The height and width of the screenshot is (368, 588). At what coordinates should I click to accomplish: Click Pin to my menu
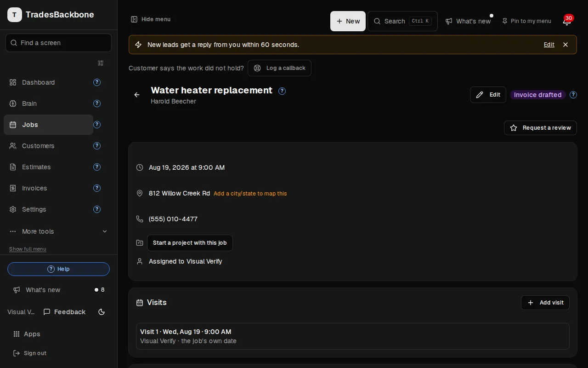[526, 21]
